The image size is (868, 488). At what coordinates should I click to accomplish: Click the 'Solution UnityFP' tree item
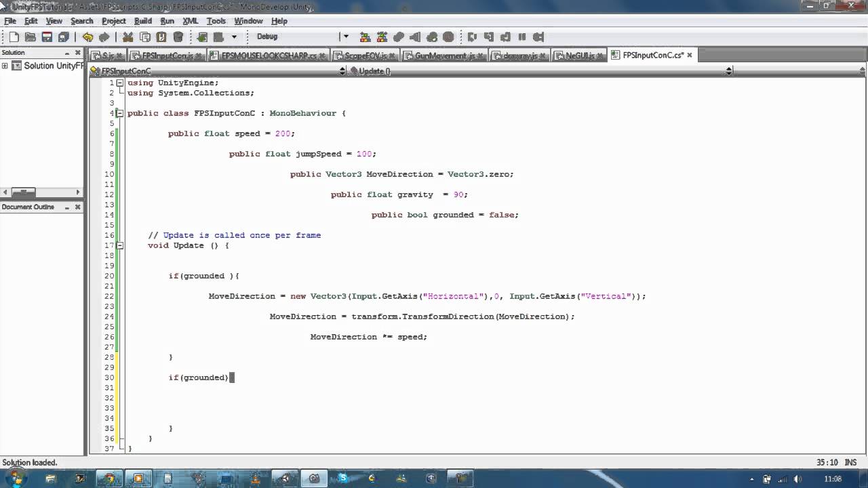[x=47, y=66]
